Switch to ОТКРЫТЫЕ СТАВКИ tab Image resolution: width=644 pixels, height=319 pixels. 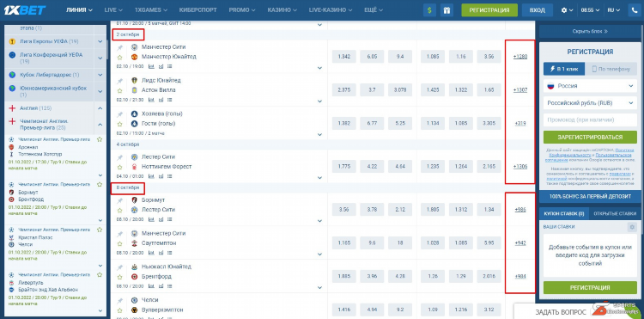[x=615, y=214]
